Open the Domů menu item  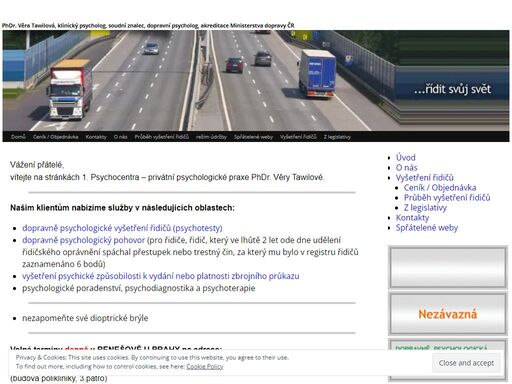click(18, 137)
